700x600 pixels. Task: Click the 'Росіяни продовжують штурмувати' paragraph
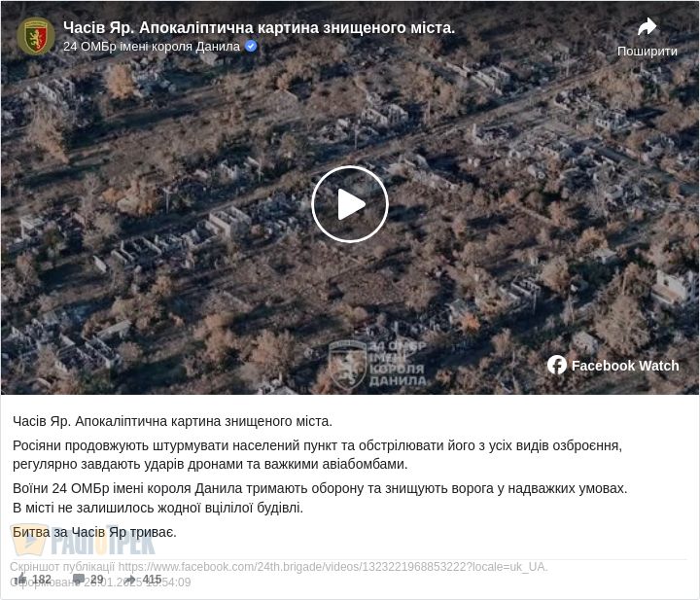(x=317, y=455)
